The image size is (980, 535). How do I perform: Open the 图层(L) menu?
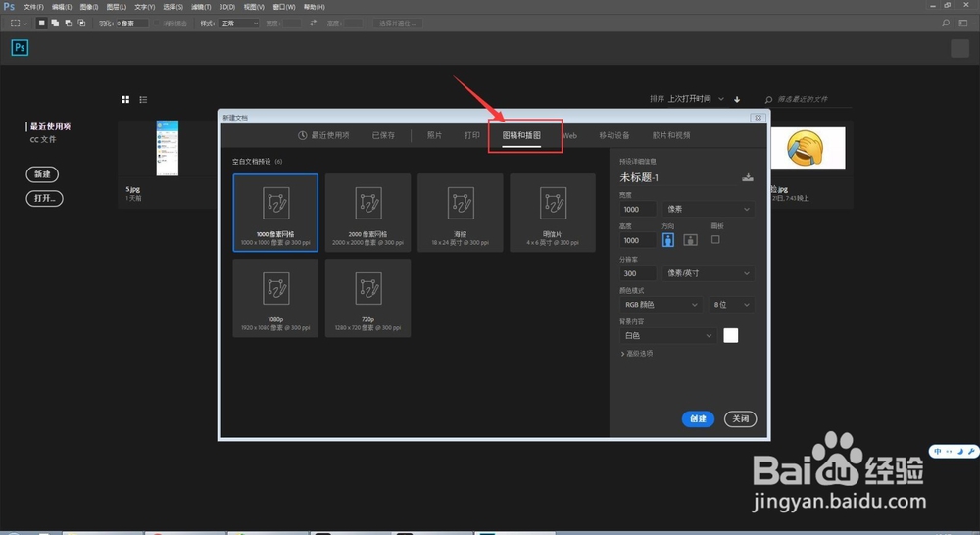pyautogui.click(x=117, y=7)
